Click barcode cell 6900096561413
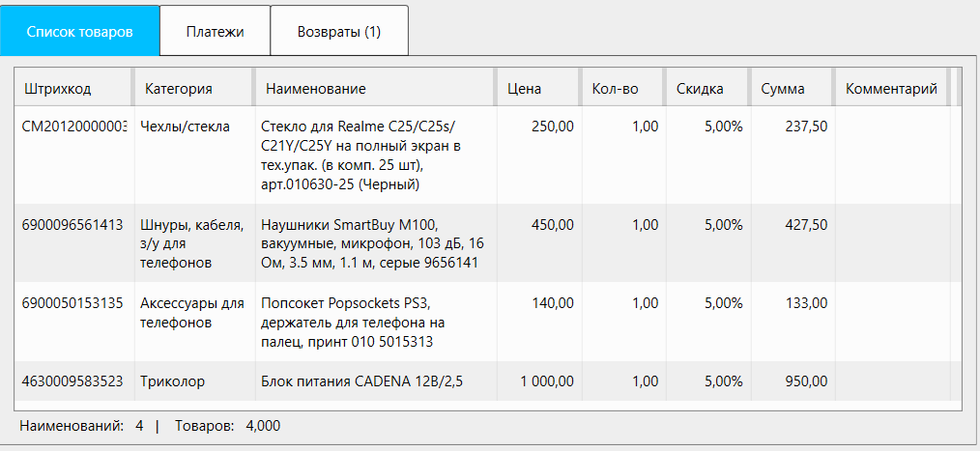The height and width of the screenshot is (451, 980). (x=72, y=225)
